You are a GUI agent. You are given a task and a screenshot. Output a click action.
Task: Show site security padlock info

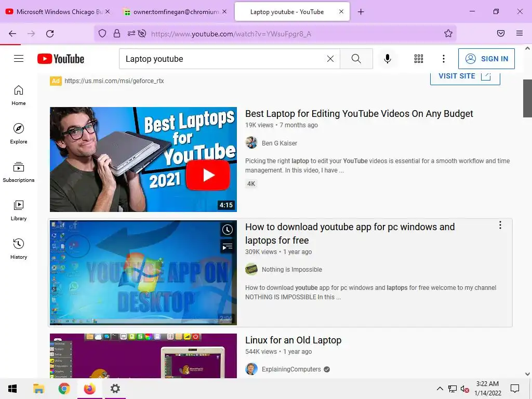[x=117, y=33]
